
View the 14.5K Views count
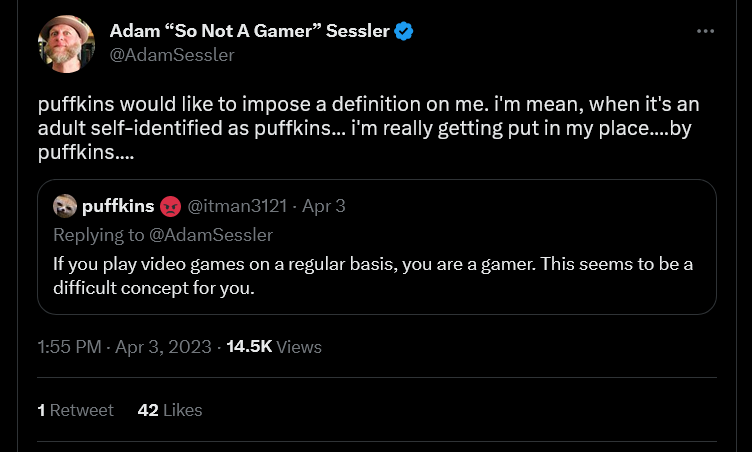point(274,347)
